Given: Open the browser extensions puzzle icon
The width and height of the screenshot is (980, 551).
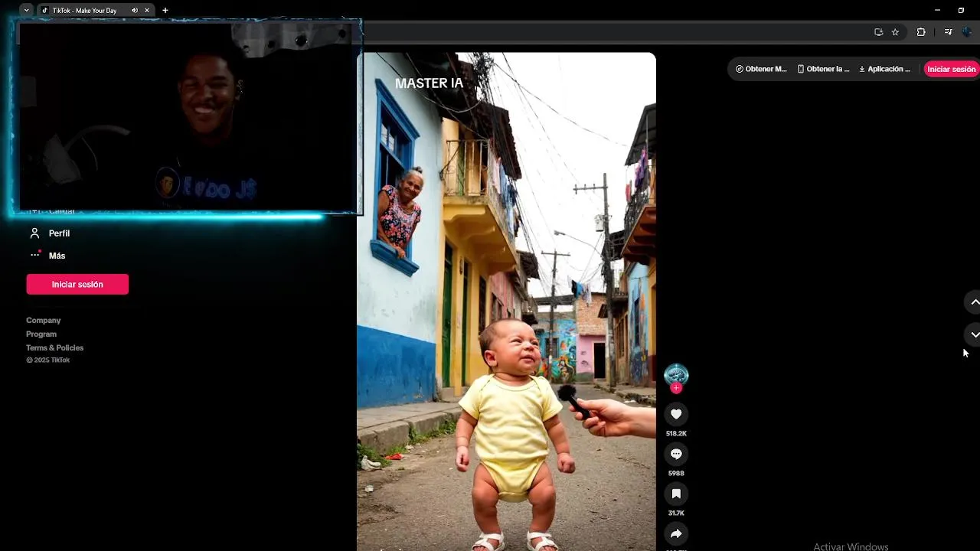Looking at the screenshot, I should pyautogui.click(x=921, y=32).
